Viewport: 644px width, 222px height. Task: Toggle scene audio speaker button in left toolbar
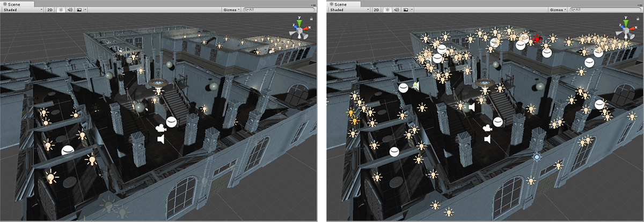point(69,10)
